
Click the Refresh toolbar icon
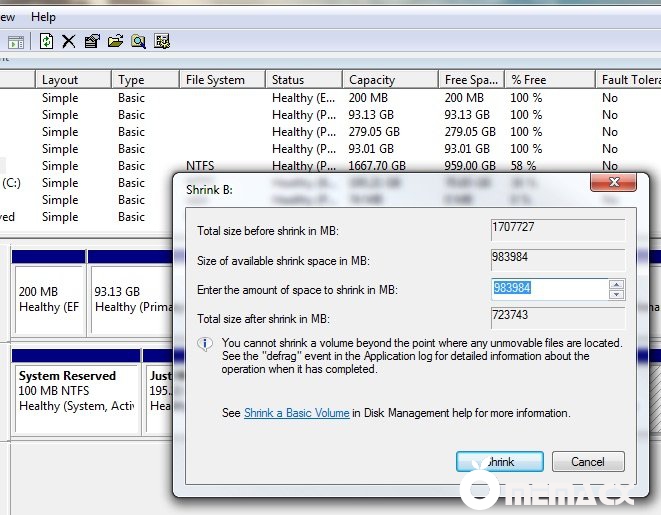point(46,41)
